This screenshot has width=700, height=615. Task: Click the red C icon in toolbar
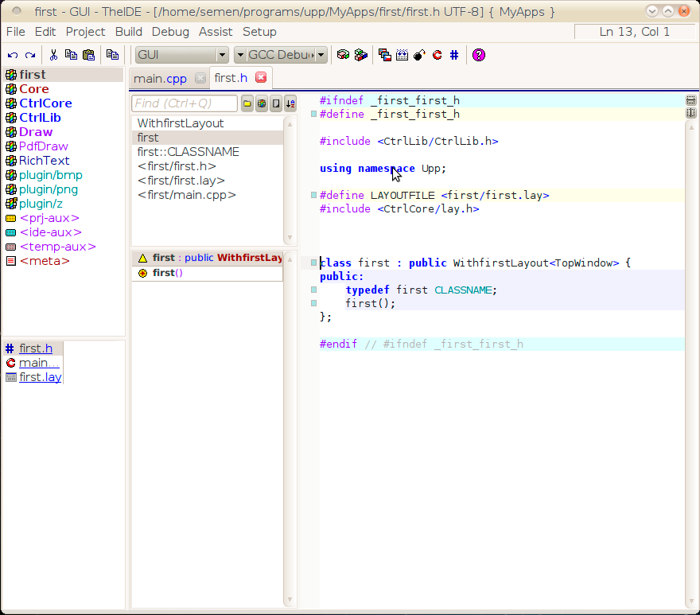click(437, 55)
